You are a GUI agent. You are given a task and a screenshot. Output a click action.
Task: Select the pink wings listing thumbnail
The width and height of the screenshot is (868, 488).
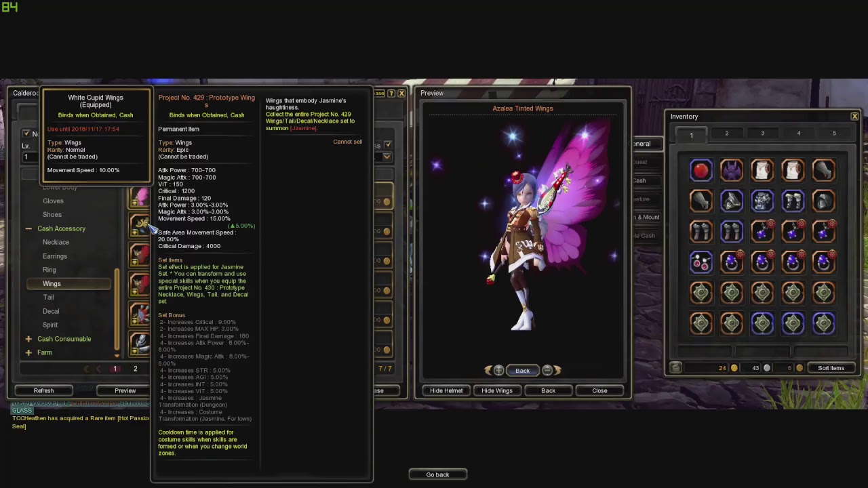(140, 197)
